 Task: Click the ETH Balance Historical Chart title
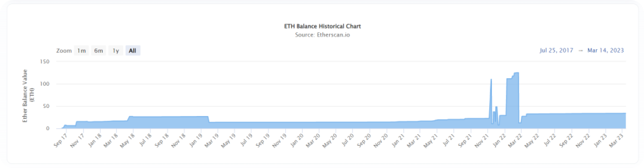tap(322, 26)
